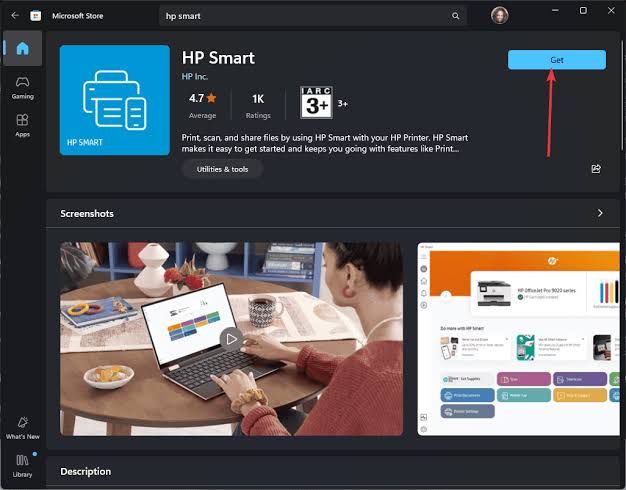This screenshot has height=490, width=626.
Task: Open What's New in the sidebar
Action: [23, 428]
